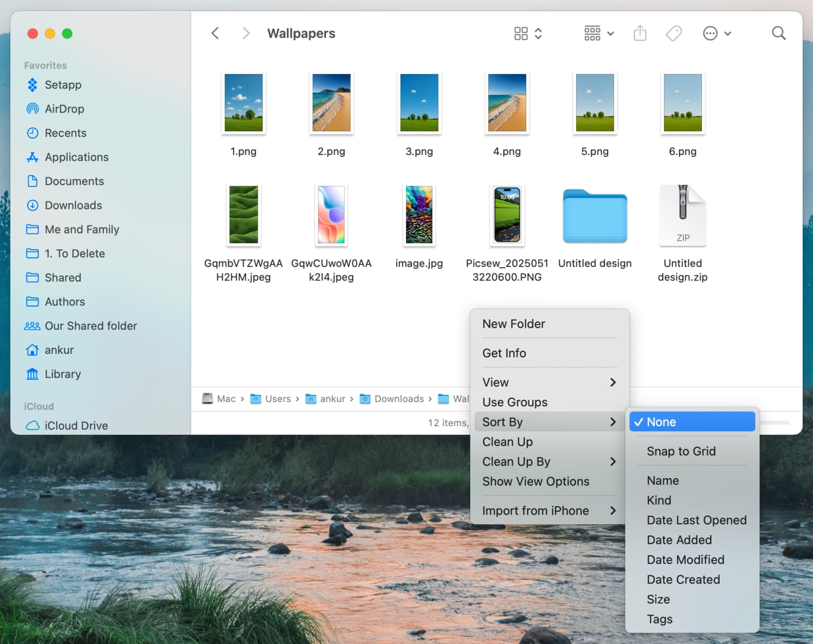The image size is (813, 644).
Task: Expand the Import from iPhone submenu
Action: click(550, 511)
